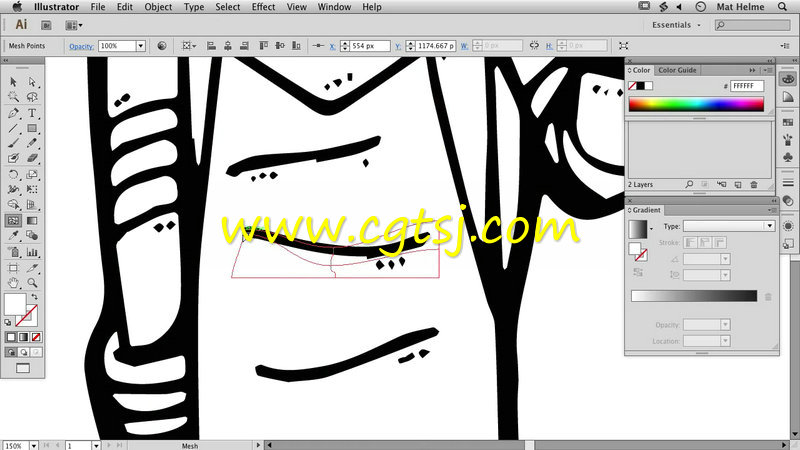Select the Pencil tool
Viewport: 800px width, 450px height.
tap(32, 143)
